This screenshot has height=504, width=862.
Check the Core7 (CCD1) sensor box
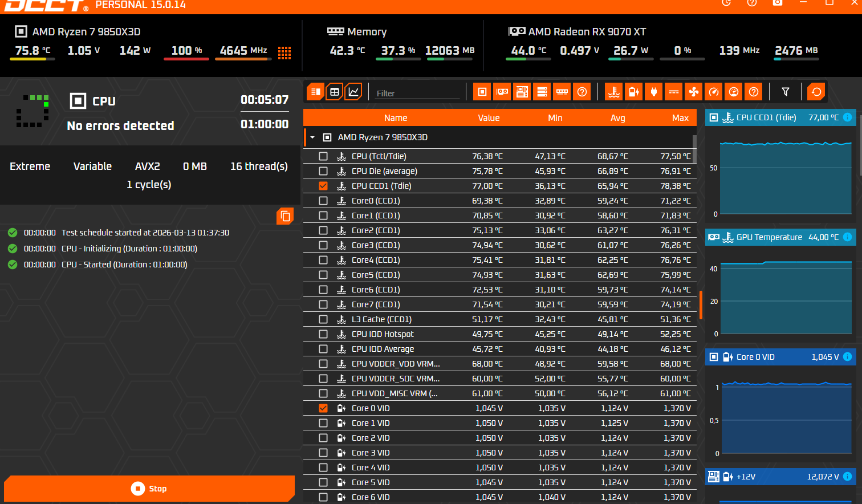point(323,304)
